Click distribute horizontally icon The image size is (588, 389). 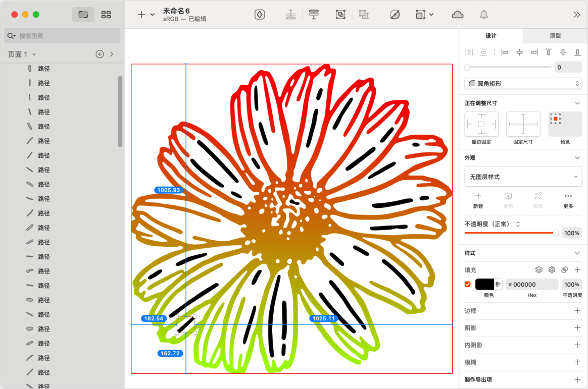coord(469,52)
